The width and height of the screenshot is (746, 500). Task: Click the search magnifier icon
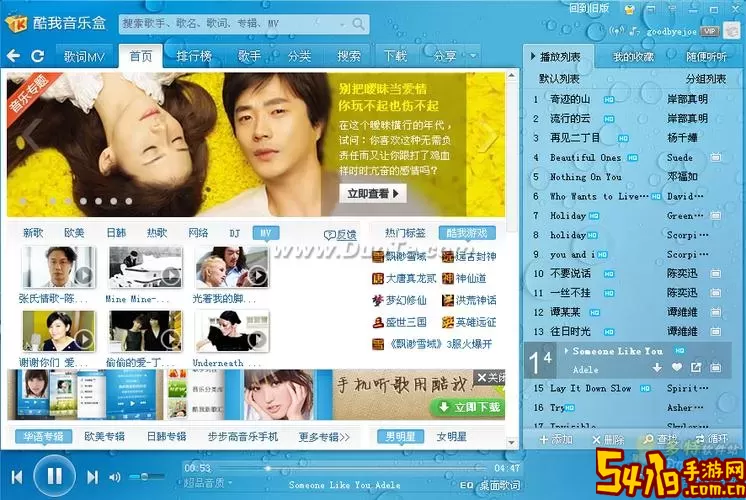[x=358, y=23]
